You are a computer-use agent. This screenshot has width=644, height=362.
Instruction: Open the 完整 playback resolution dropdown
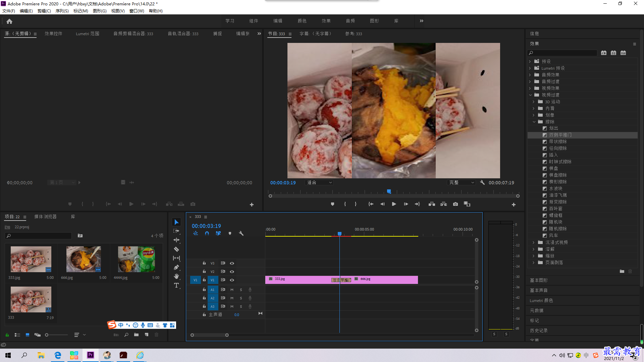coord(462,183)
